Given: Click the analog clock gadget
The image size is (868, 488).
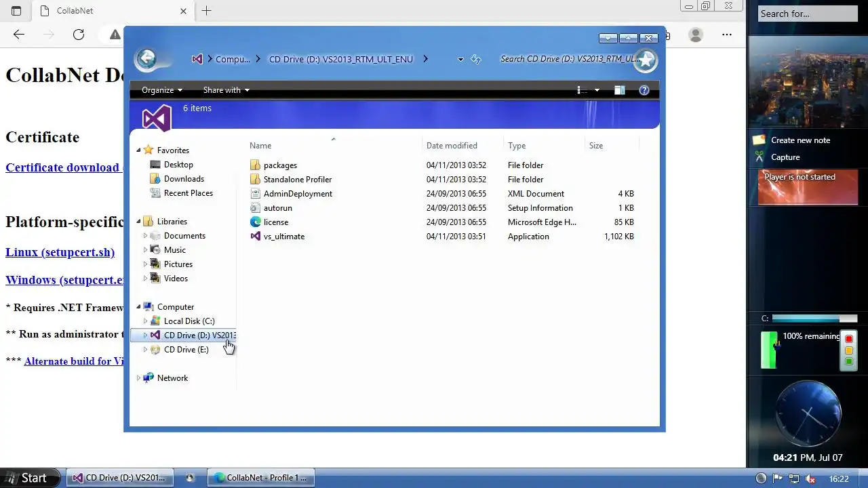Looking at the screenshot, I should tap(808, 413).
